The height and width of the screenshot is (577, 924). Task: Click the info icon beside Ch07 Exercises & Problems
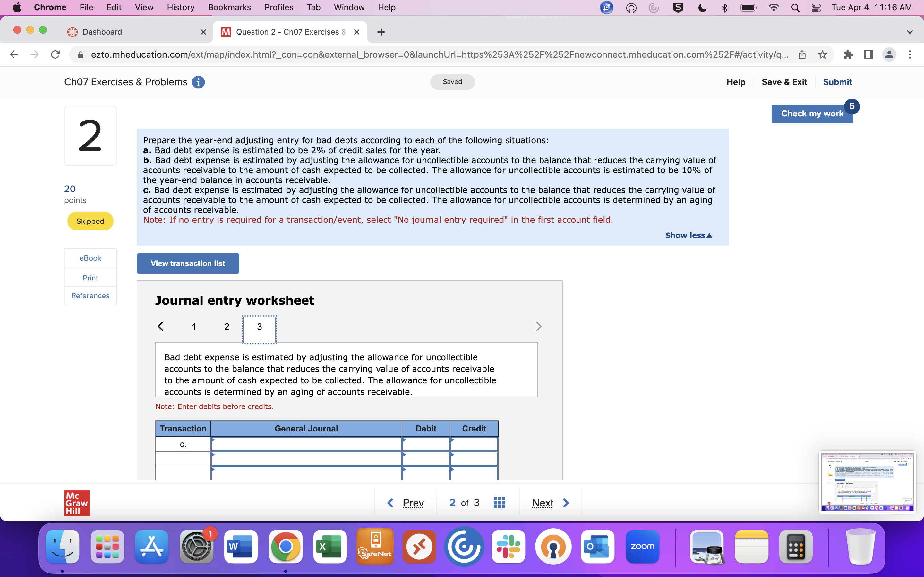tap(198, 82)
